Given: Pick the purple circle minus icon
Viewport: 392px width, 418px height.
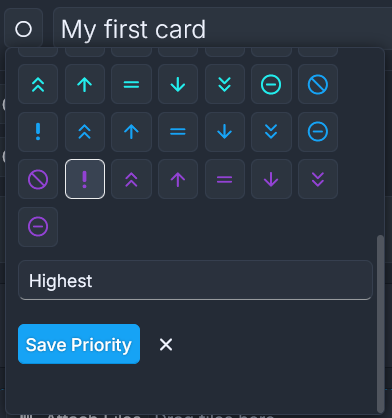Looking at the screenshot, I should (x=38, y=227).
